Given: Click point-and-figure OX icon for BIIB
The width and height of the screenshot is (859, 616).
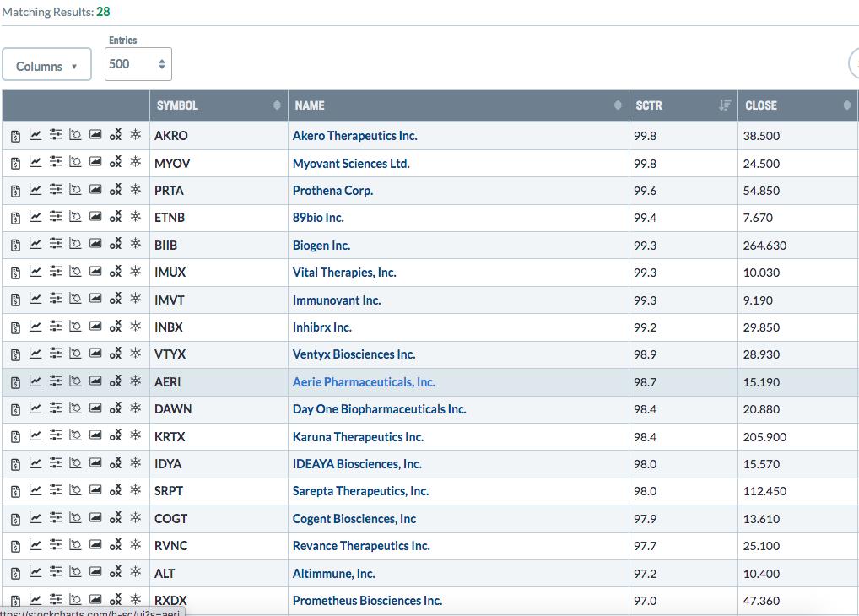Looking at the screenshot, I should pyautogui.click(x=116, y=245).
